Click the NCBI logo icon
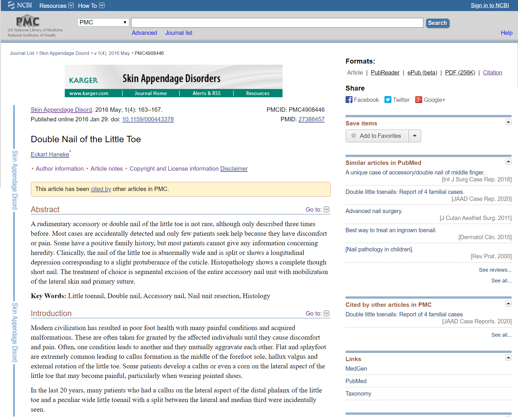 (x=20, y=5)
